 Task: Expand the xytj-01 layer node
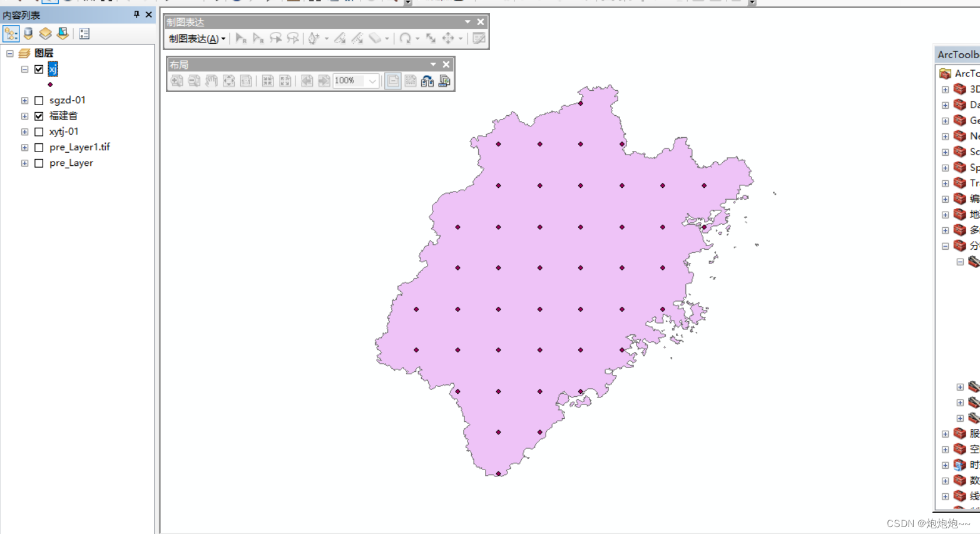click(x=24, y=131)
